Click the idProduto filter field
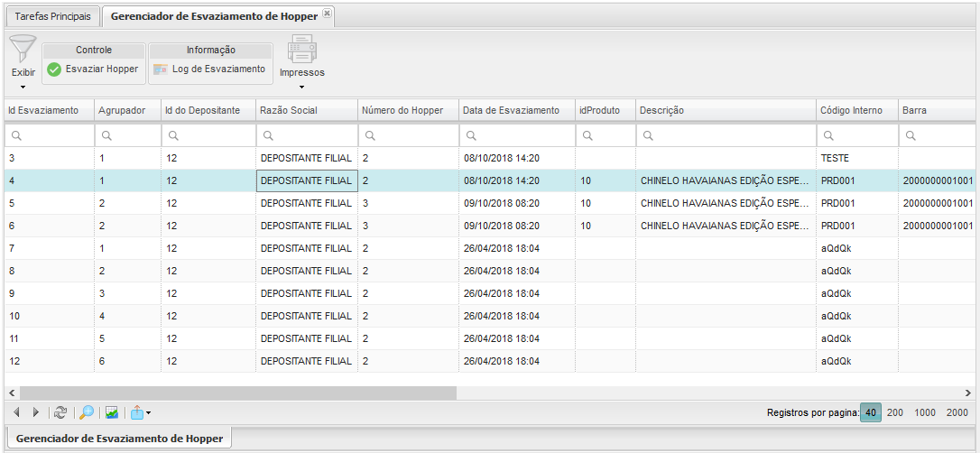This screenshot has width=980, height=453. click(x=606, y=135)
